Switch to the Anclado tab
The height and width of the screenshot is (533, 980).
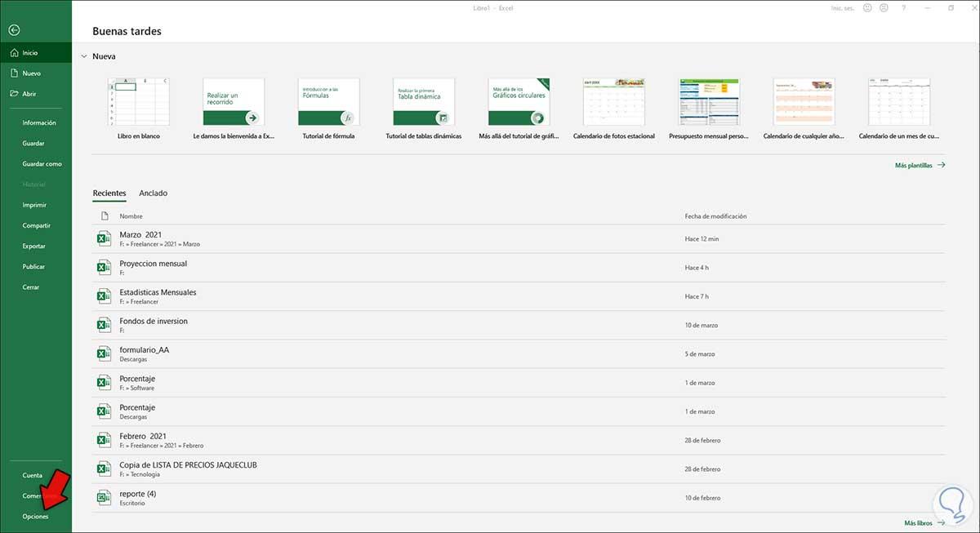point(153,193)
